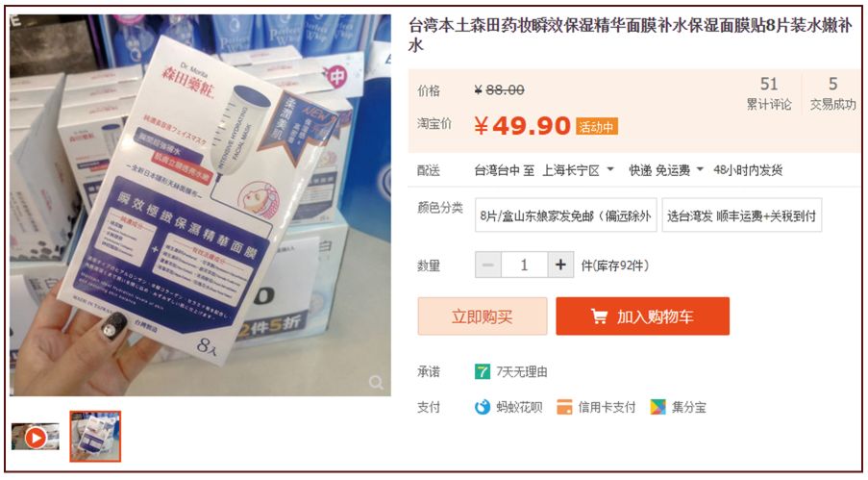Click the magnifier zoom icon on product image
Screen dimensions: 868x480
(x=377, y=383)
